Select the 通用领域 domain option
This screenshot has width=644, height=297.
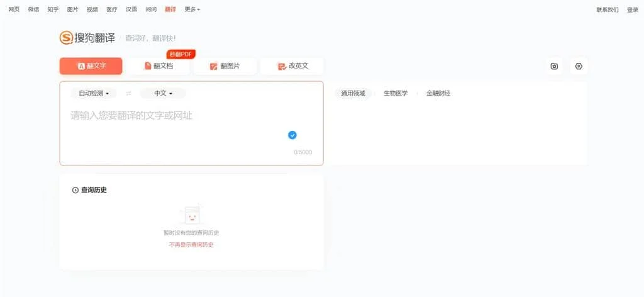click(353, 93)
